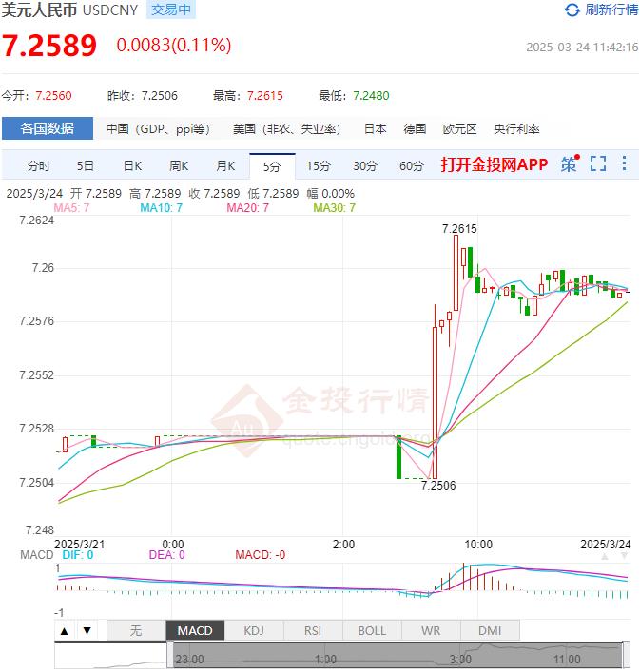This screenshot has width=640, height=672.
Task: Switch to 5日 chart tab
Action: tap(85, 165)
